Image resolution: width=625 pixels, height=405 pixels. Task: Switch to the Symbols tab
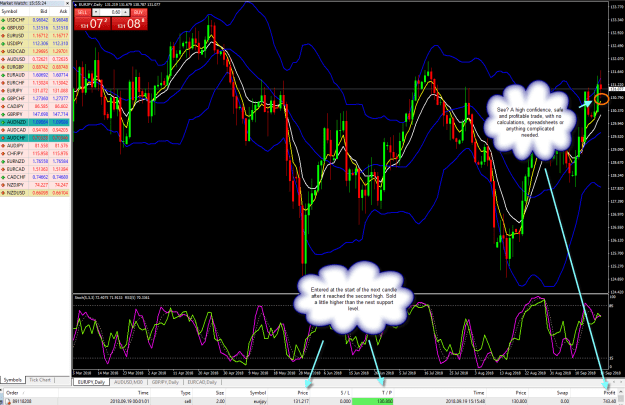13,380
